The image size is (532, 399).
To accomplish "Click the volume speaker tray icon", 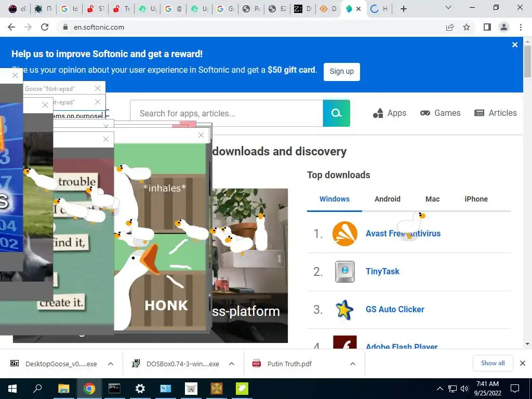I will coord(464,389).
